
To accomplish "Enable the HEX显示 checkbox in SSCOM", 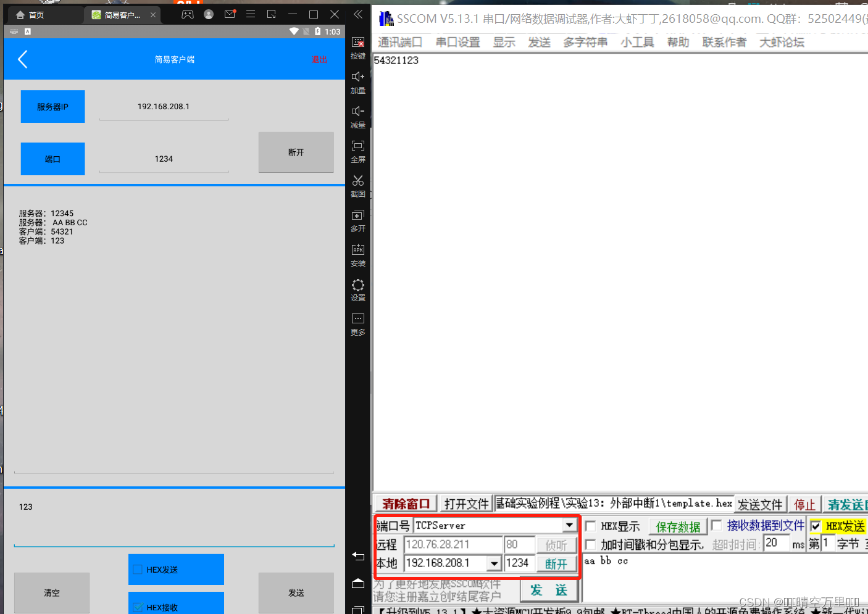I will [x=590, y=526].
